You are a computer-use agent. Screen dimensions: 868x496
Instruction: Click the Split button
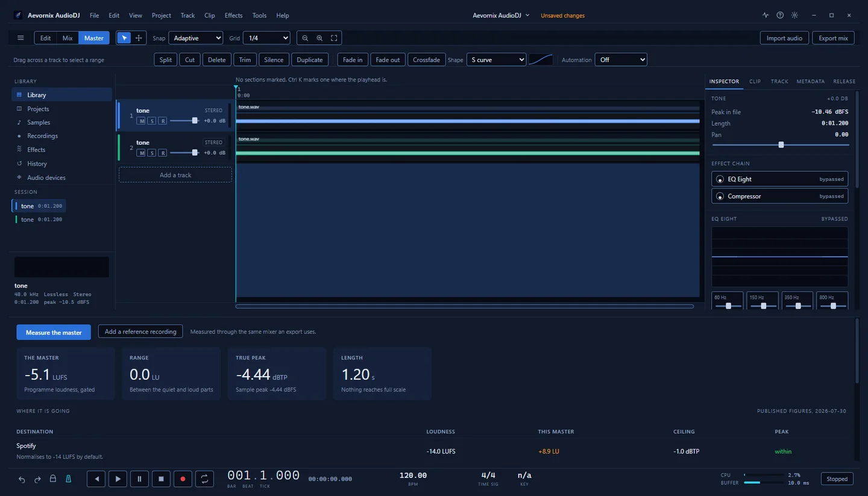[x=166, y=60]
